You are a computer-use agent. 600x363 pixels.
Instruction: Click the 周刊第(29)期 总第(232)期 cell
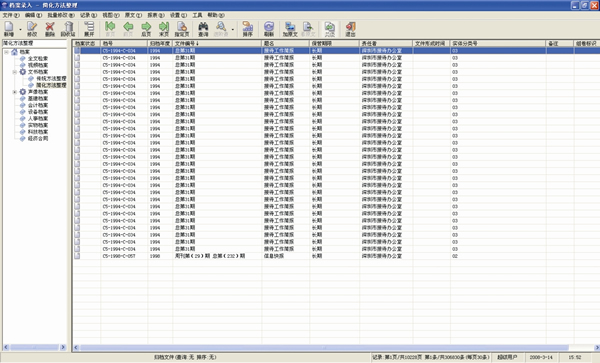coord(217,256)
